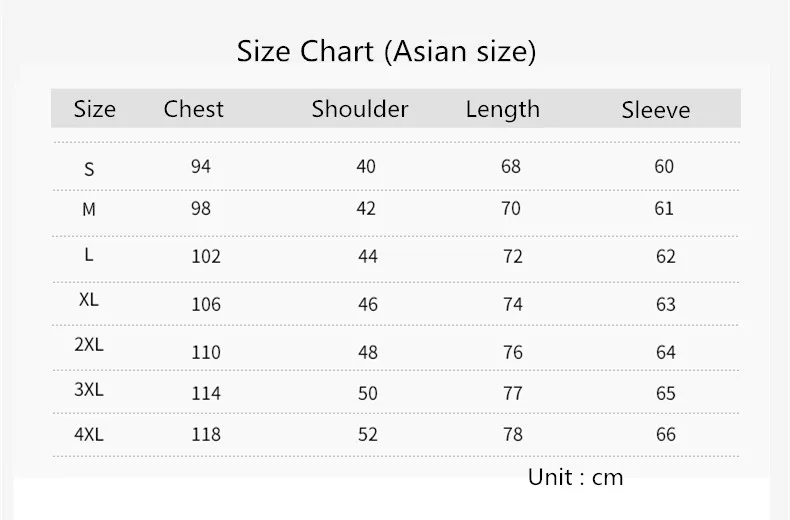This screenshot has width=790, height=520.
Task: Select the XL size row label
Action: coord(89,300)
